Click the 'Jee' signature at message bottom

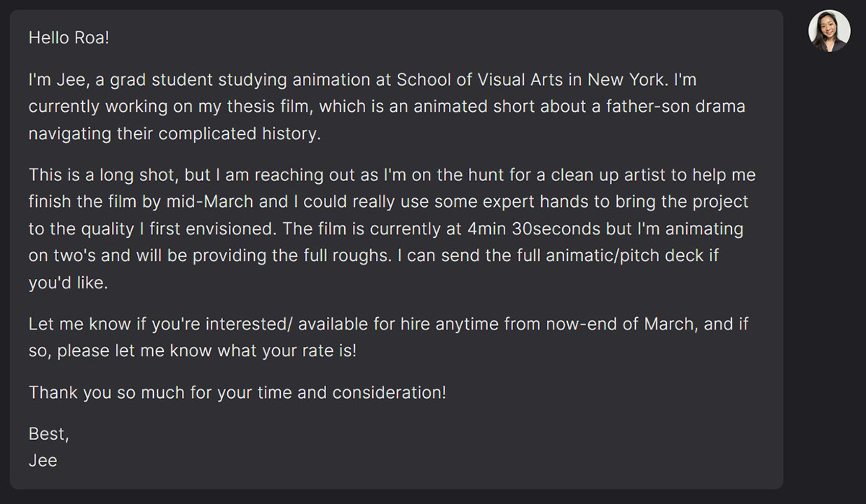(43, 461)
